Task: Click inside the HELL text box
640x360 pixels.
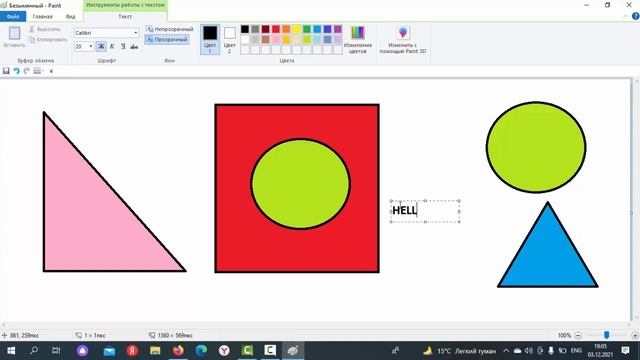Action: click(x=425, y=211)
